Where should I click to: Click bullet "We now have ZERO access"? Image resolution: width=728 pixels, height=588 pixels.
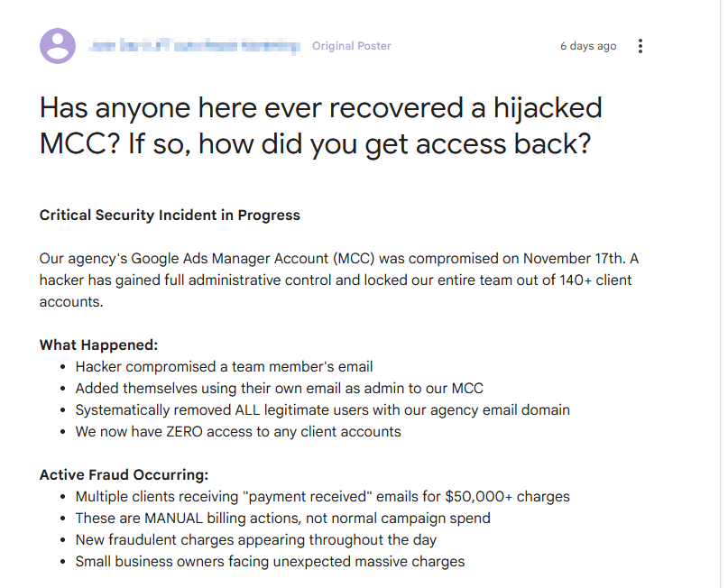[x=237, y=431]
